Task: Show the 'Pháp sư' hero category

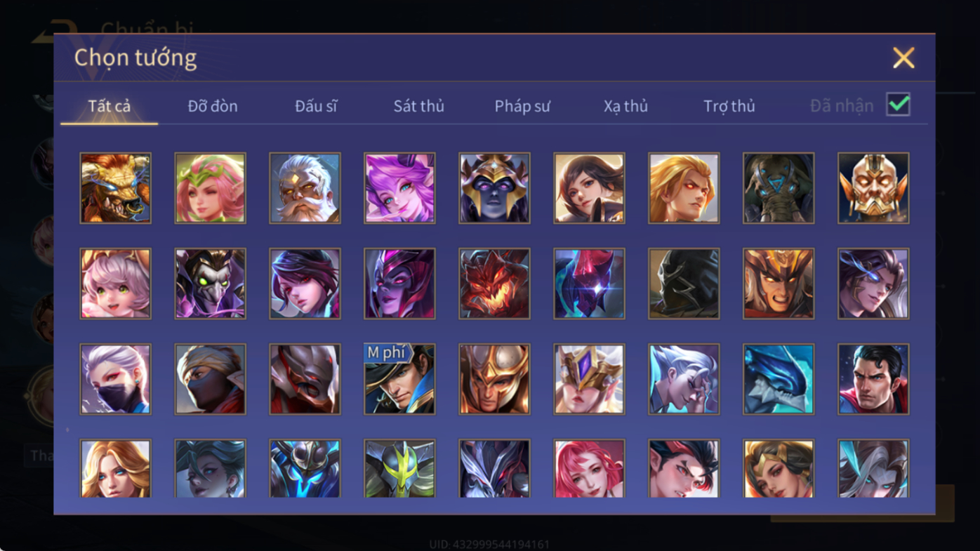Action: (522, 106)
